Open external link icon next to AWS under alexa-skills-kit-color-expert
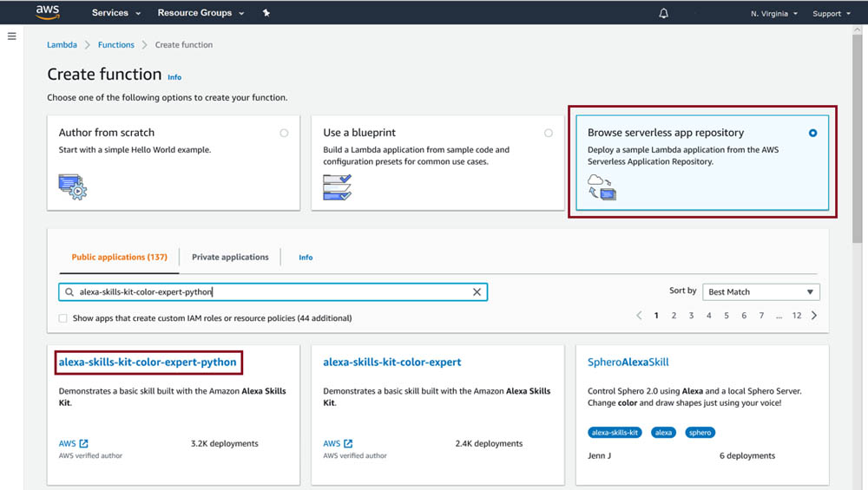868x490 pixels. tap(348, 443)
